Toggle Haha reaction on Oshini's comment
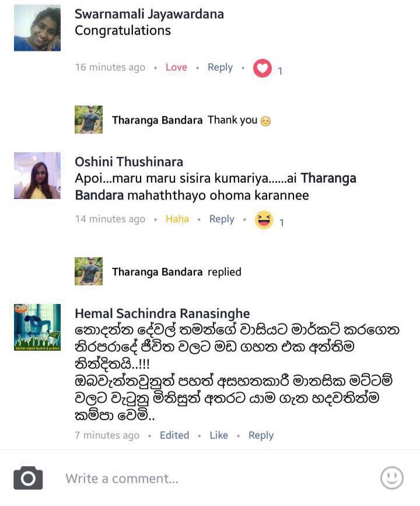The width and height of the screenshot is (420, 506). pyautogui.click(x=177, y=219)
